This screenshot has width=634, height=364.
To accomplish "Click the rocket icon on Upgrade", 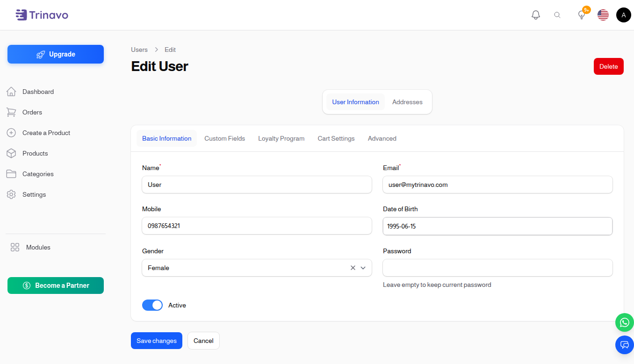I will tap(41, 54).
